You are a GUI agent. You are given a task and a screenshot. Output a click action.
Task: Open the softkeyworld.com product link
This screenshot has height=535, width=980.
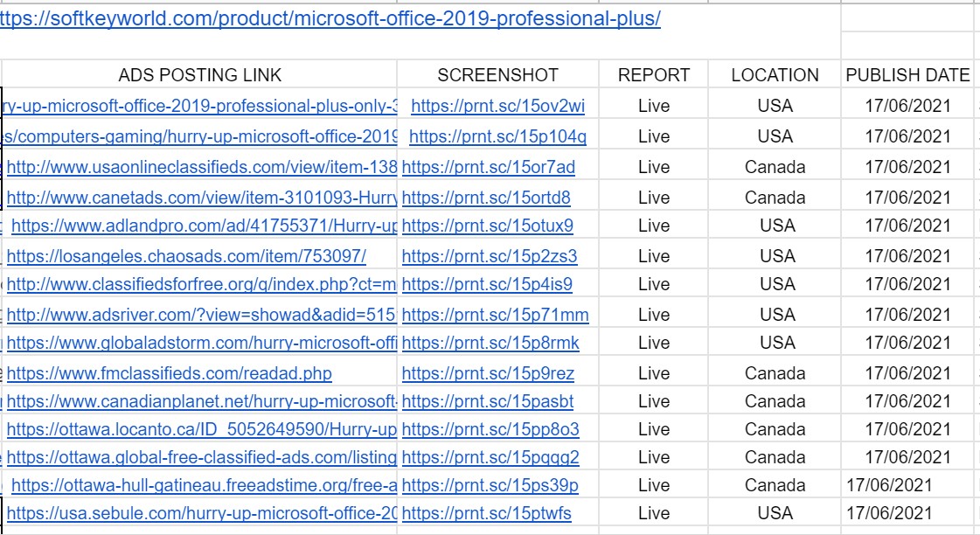pyautogui.click(x=330, y=18)
